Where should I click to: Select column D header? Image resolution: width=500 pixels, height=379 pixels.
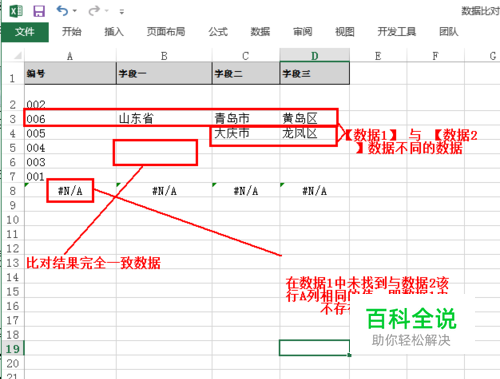click(x=314, y=56)
